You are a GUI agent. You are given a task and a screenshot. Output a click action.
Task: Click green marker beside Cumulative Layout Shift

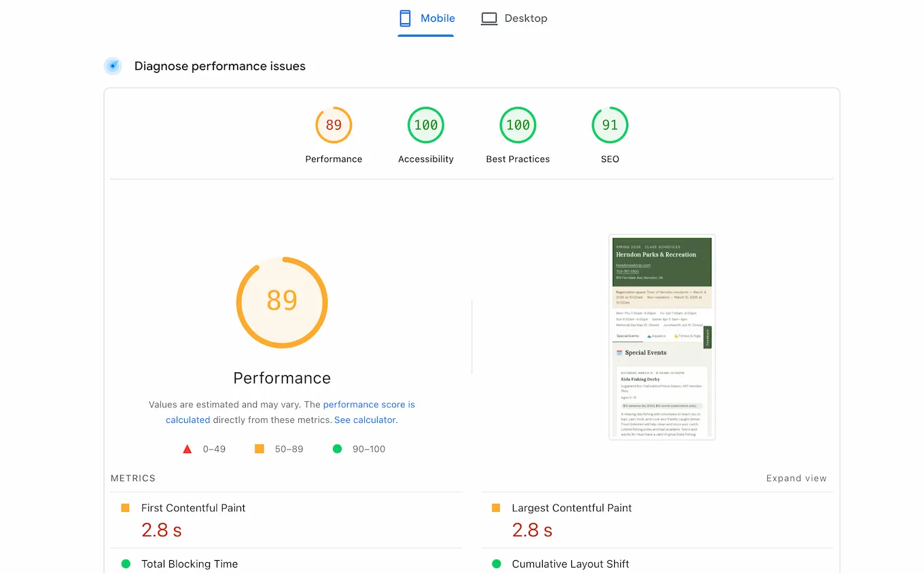click(496, 563)
